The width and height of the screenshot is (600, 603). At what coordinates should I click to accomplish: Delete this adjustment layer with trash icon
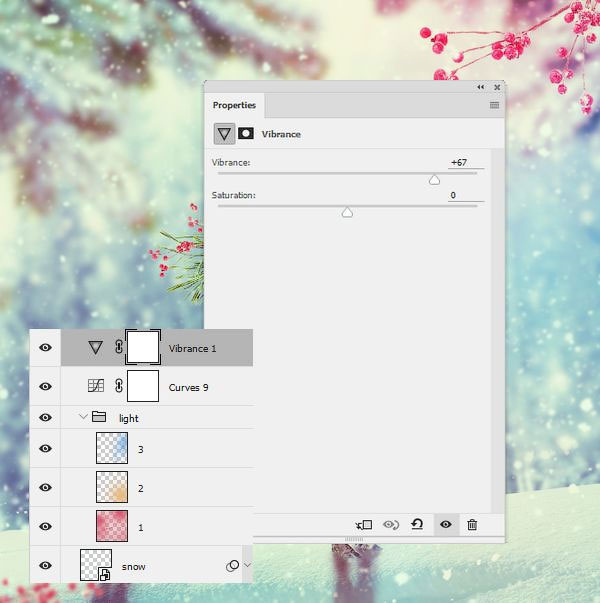click(x=472, y=525)
